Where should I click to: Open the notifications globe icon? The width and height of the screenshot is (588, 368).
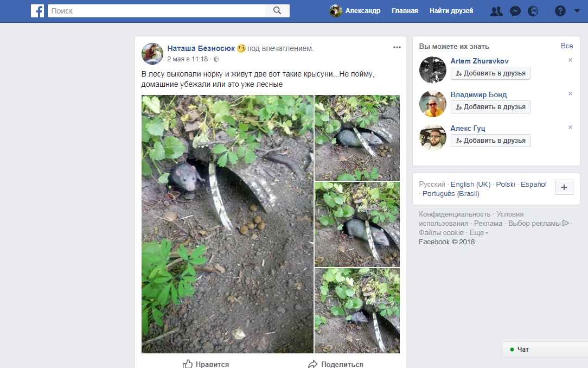[533, 11]
